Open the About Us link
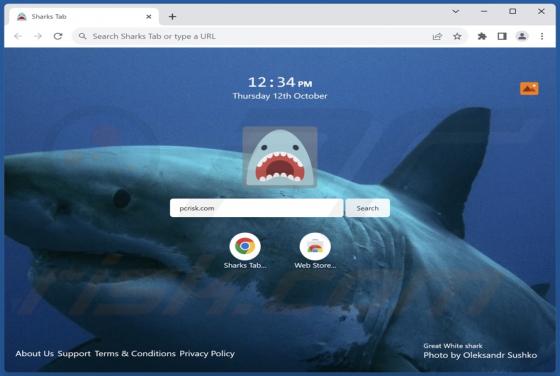The height and width of the screenshot is (376, 560). pos(35,354)
